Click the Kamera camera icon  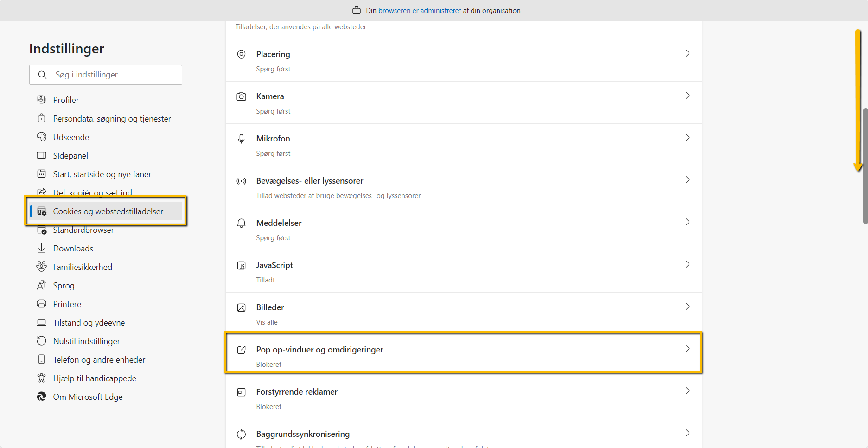[241, 96]
